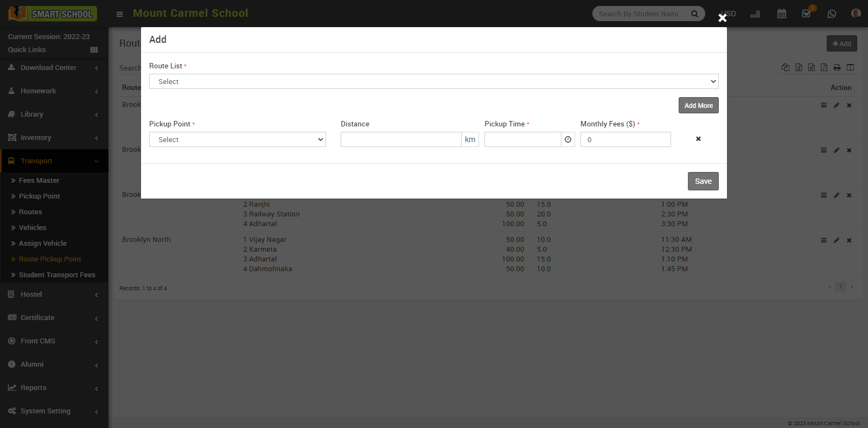Remove the pickup point row with X icon
The height and width of the screenshot is (428, 868).
tap(698, 139)
